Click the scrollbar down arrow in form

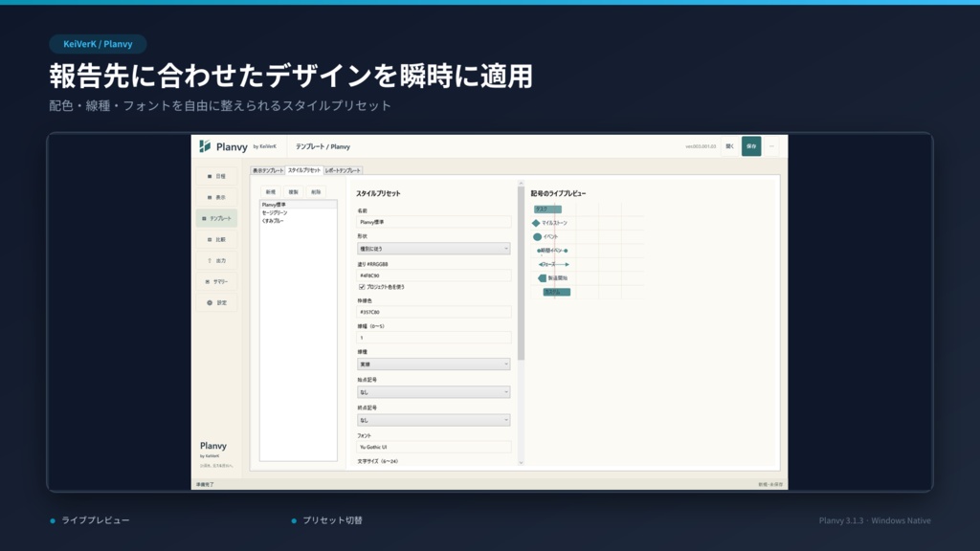tap(521, 463)
